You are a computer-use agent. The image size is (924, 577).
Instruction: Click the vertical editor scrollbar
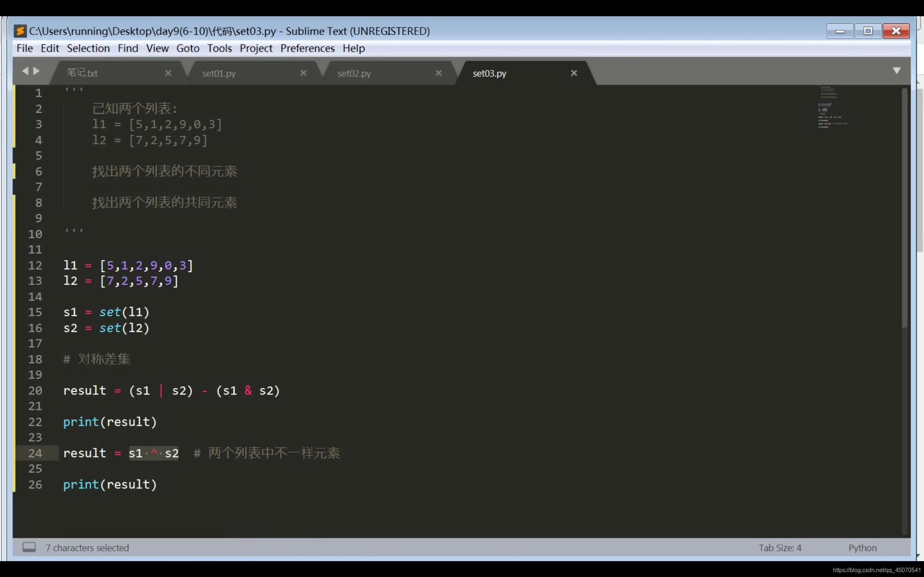click(904, 208)
